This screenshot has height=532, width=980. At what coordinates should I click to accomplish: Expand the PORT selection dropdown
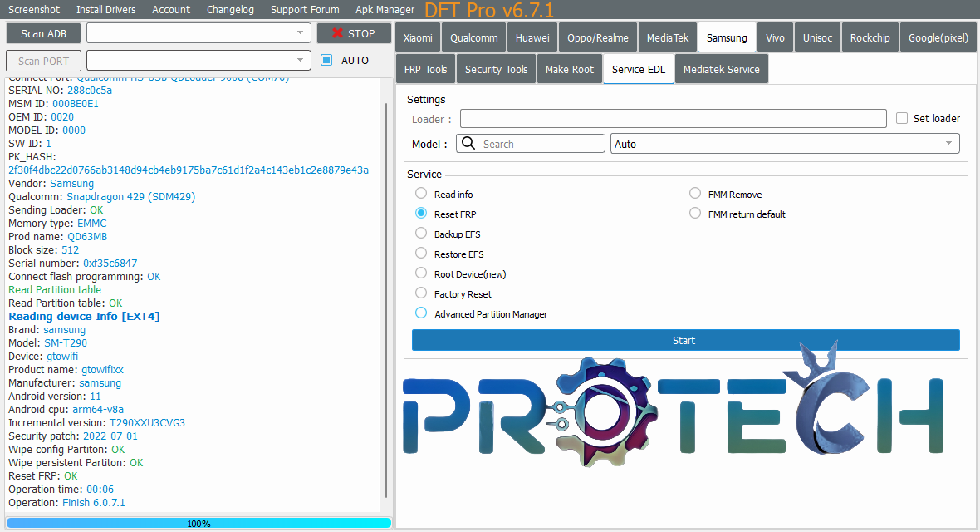click(x=300, y=60)
